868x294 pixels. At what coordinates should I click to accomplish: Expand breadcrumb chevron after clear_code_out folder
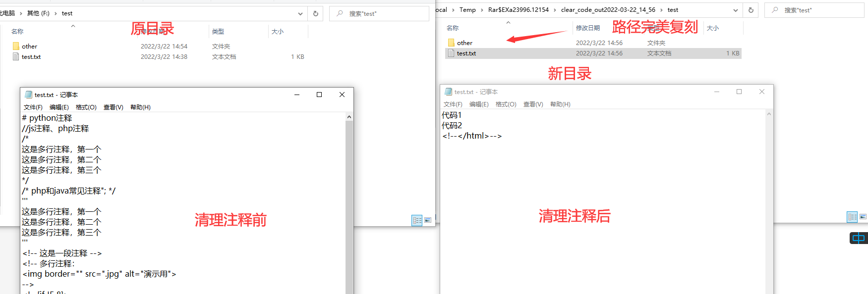pyautogui.click(x=661, y=10)
